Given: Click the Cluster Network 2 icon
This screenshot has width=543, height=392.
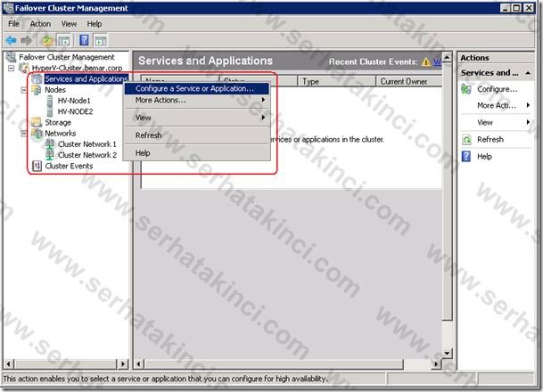Looking at the screenshot, I should [x=50, y=155].
